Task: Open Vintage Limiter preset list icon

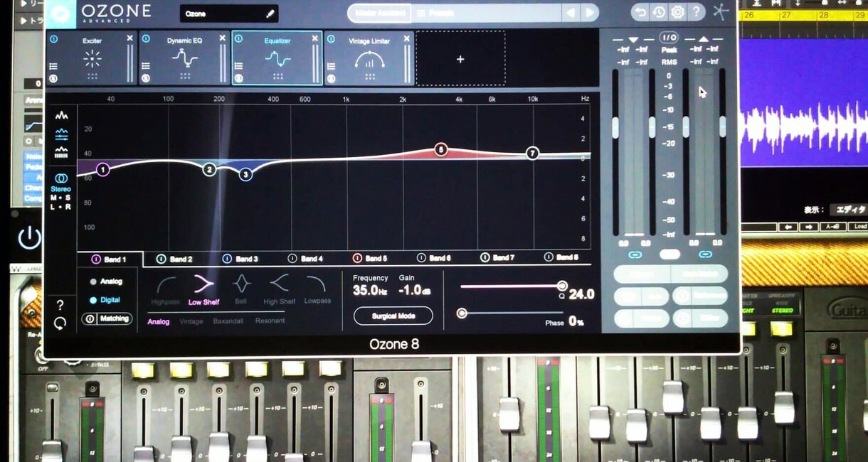Action: (332, 66)
